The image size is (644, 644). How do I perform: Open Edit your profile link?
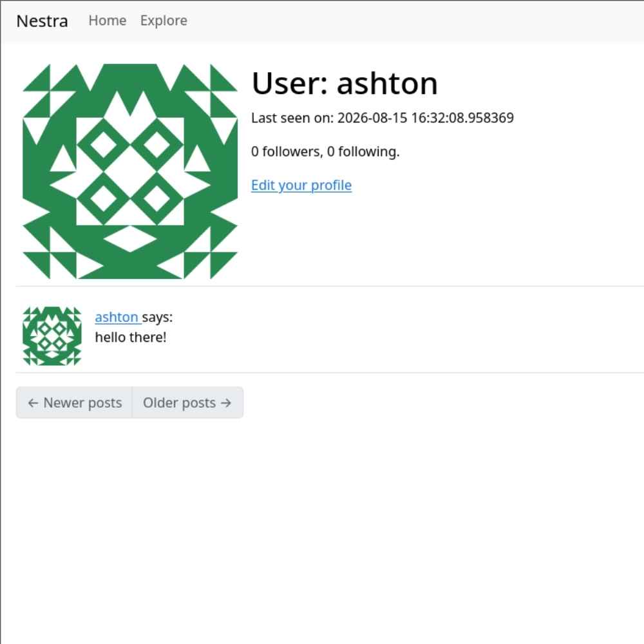(x=301, y=185)
